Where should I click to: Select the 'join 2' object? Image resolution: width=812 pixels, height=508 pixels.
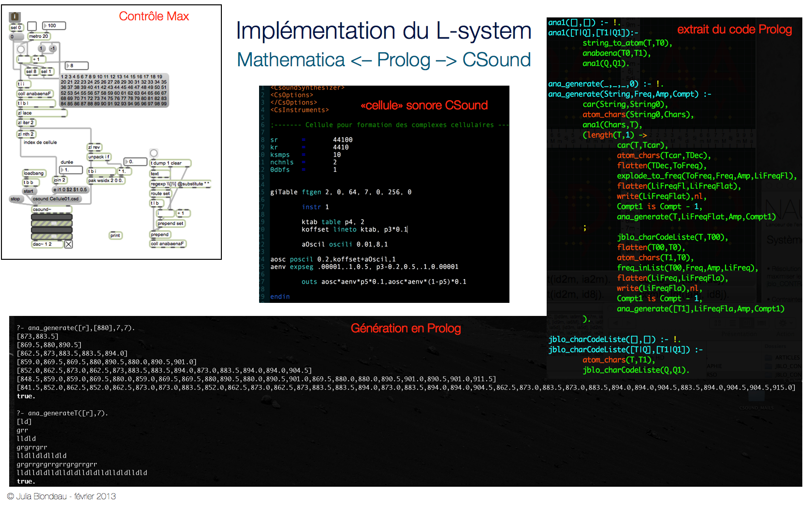(59, 180)
